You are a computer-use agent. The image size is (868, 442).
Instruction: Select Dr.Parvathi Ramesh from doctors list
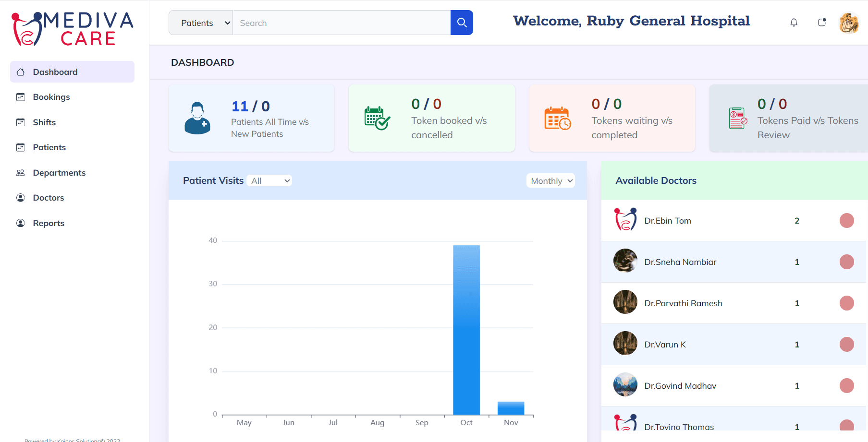click(683, 303)
